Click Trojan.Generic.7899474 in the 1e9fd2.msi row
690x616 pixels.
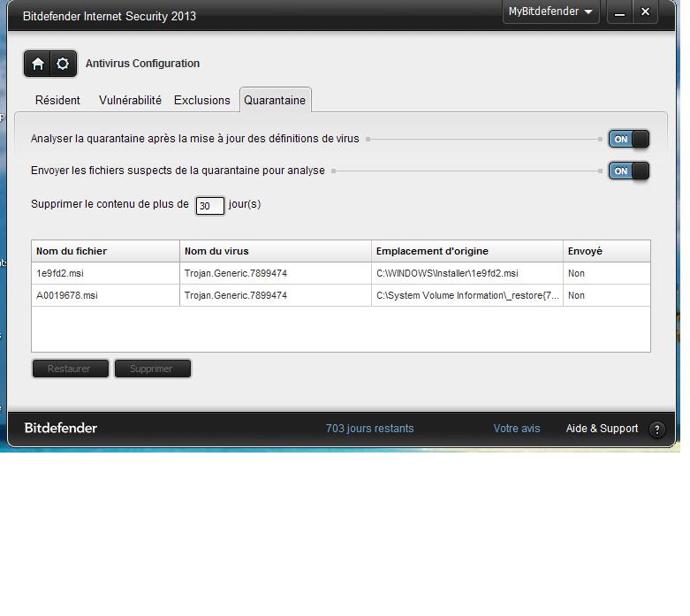(235, 273)
